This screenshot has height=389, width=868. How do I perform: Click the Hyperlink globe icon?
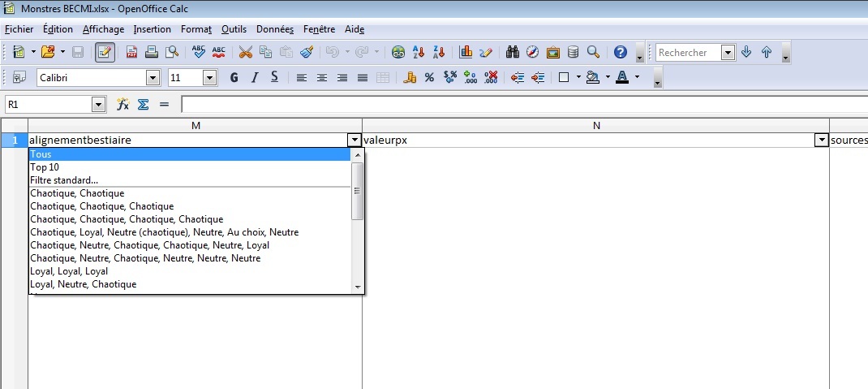click(398, 52)
